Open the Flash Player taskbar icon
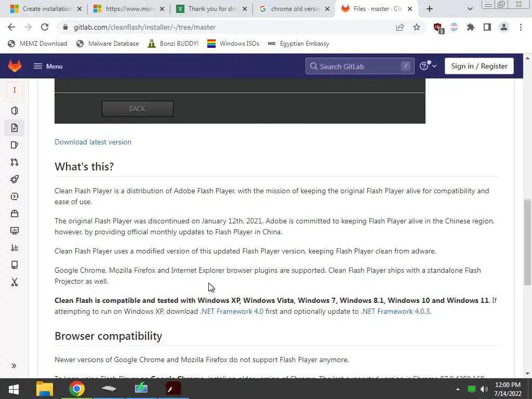Viewport: 532px width, 399px height. pos(173,389)
